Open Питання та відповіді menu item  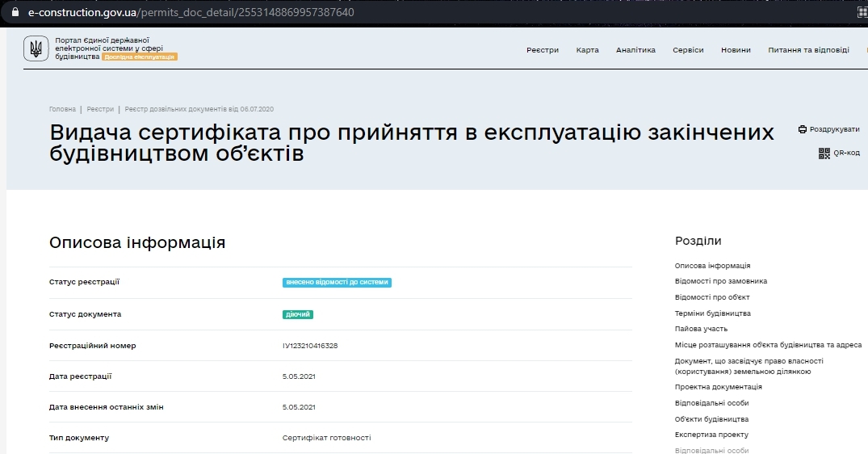[x=808, y=50]
